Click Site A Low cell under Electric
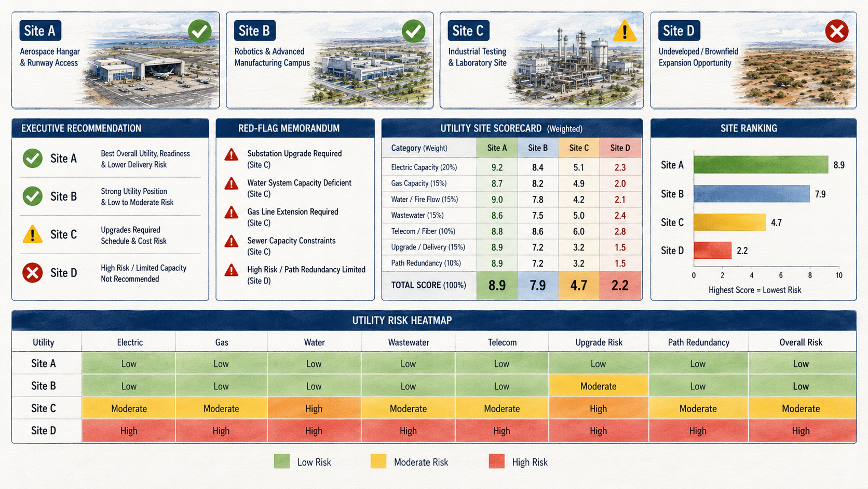This screenshot has width=868, height=489. coord(129,364)
